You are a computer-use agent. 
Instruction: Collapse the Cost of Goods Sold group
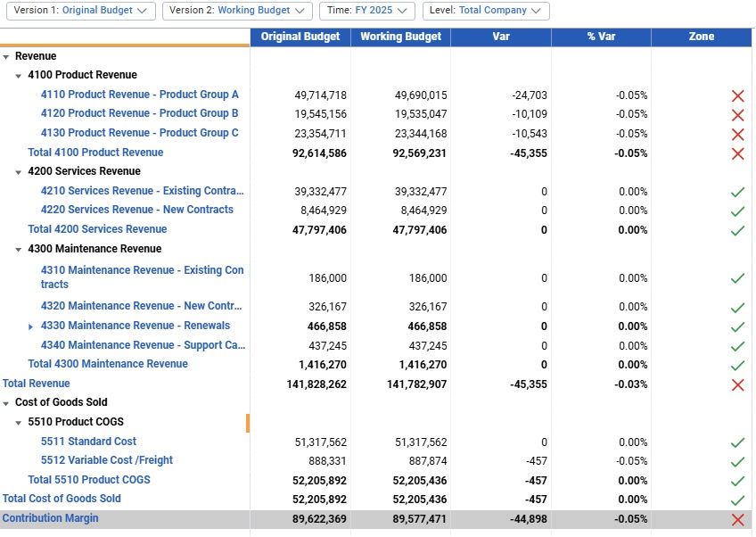[7, 402]
